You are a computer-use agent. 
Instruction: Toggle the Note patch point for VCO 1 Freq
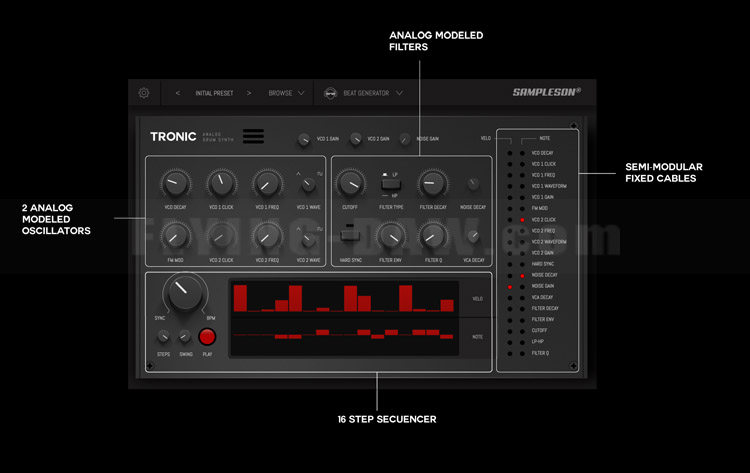pos(522,175)
